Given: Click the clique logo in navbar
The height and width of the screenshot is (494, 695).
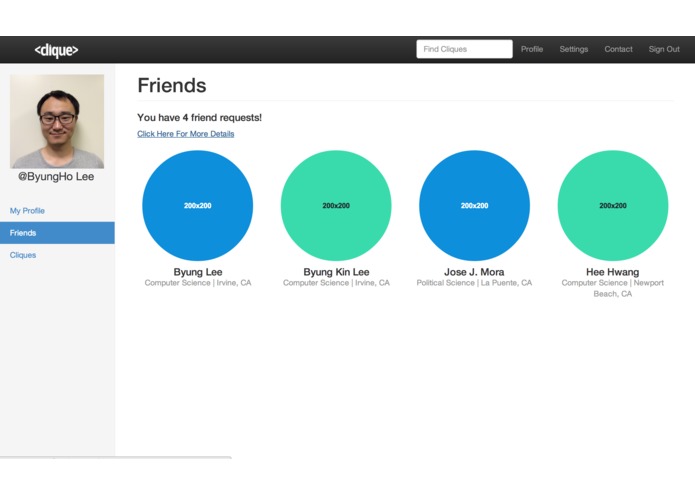Looking at the screenshot, I should pyautogui.click(x=56, y=50).
